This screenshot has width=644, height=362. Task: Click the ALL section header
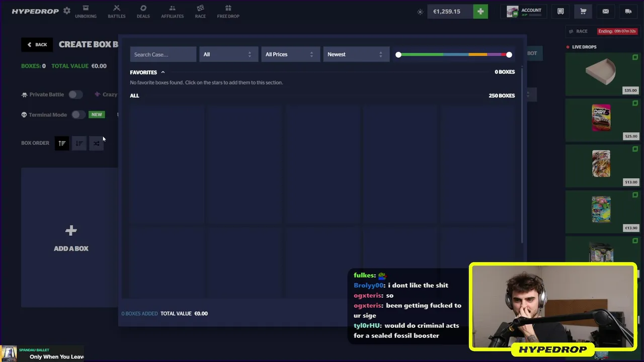tap(134, 96)
